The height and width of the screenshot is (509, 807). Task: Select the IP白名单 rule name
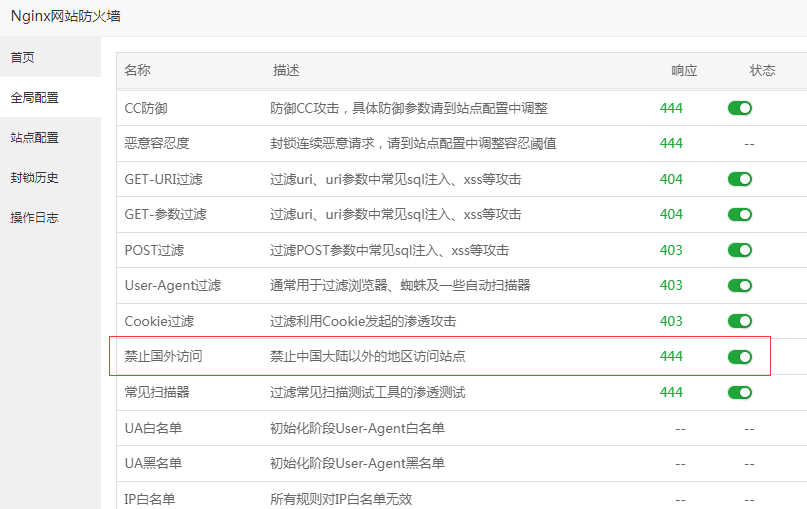click(x=150, y=499)
